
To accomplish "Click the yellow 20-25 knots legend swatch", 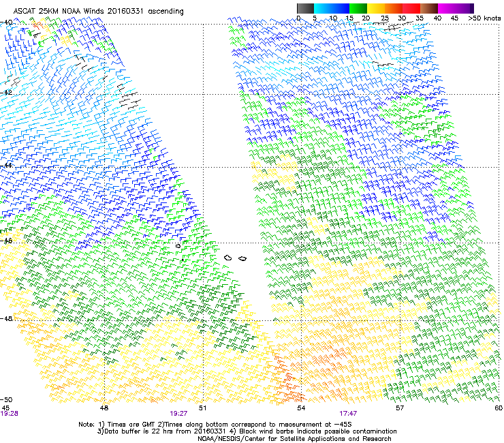I will click(376, 8).
